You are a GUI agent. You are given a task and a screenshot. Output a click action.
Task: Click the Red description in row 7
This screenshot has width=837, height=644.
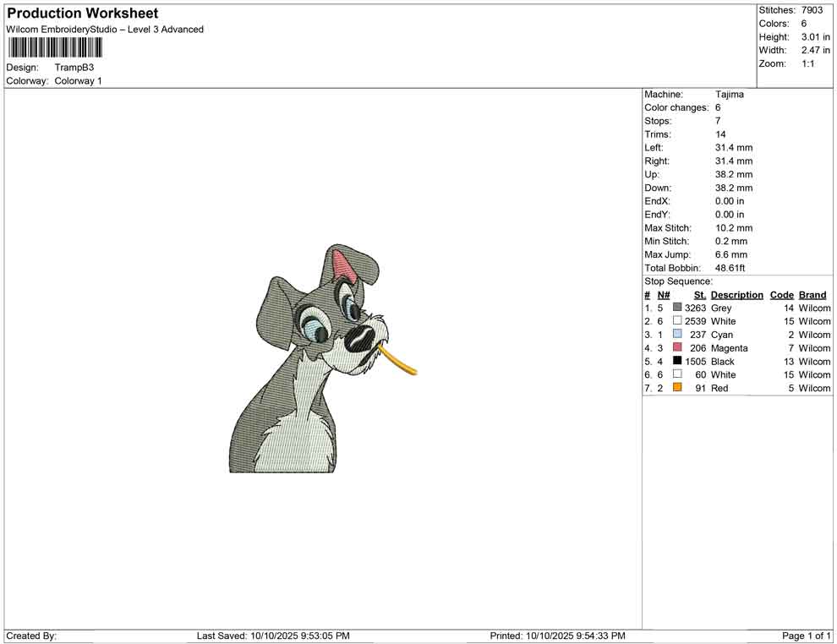(719, 388)
